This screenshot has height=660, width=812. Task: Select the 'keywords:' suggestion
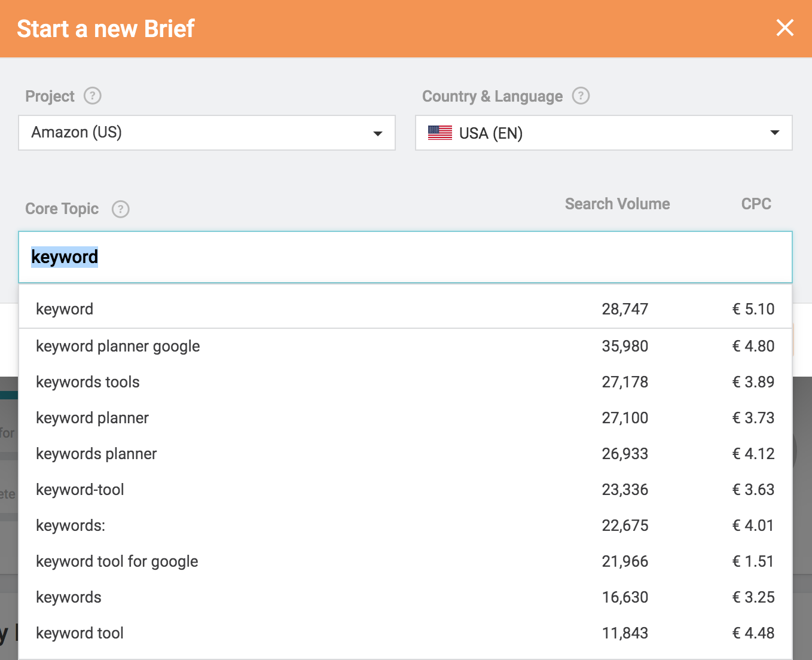point(405,525)
